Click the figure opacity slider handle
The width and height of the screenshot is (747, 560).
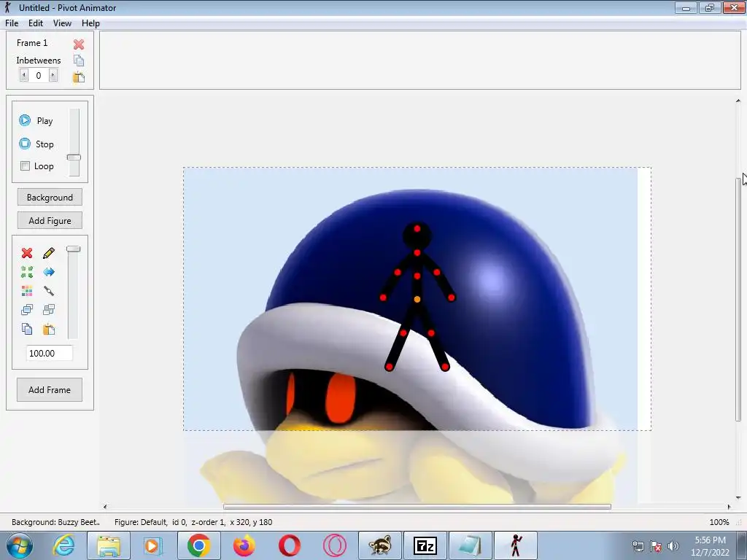[x=74, y=249]
